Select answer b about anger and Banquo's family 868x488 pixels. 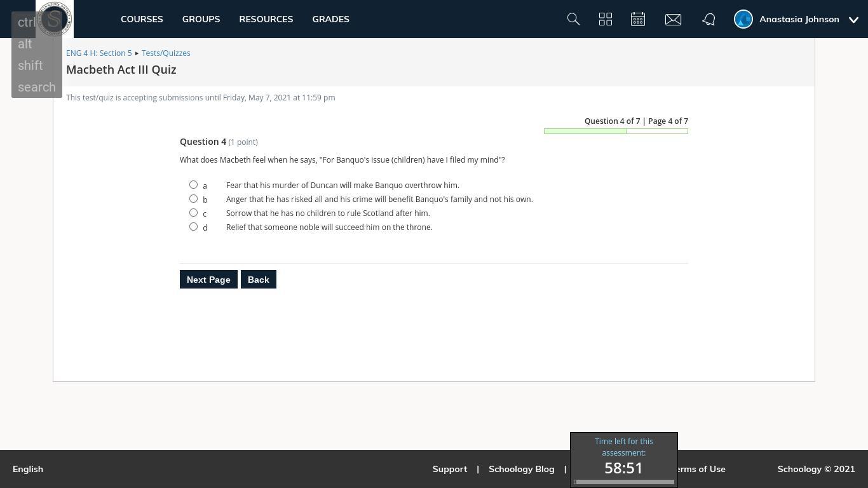[193, 199]
